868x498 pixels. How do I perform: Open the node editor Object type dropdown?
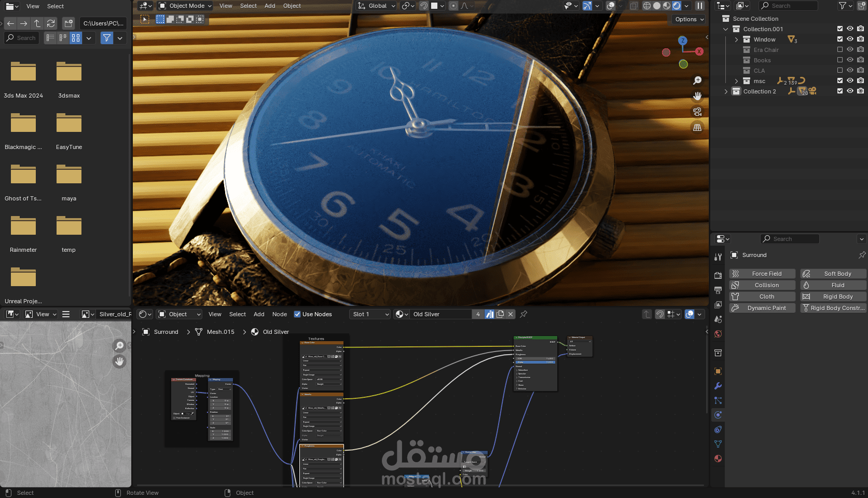(179, 314)
